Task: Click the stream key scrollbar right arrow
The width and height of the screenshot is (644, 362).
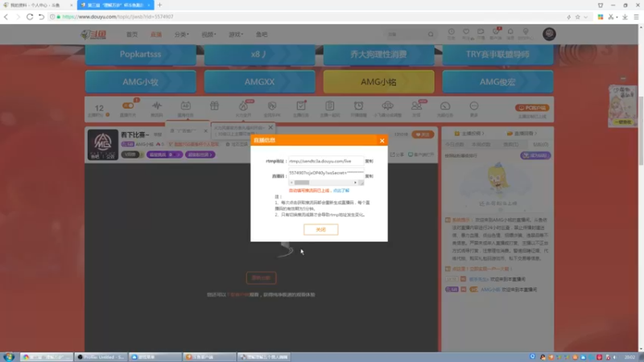Action: [355, 183]
